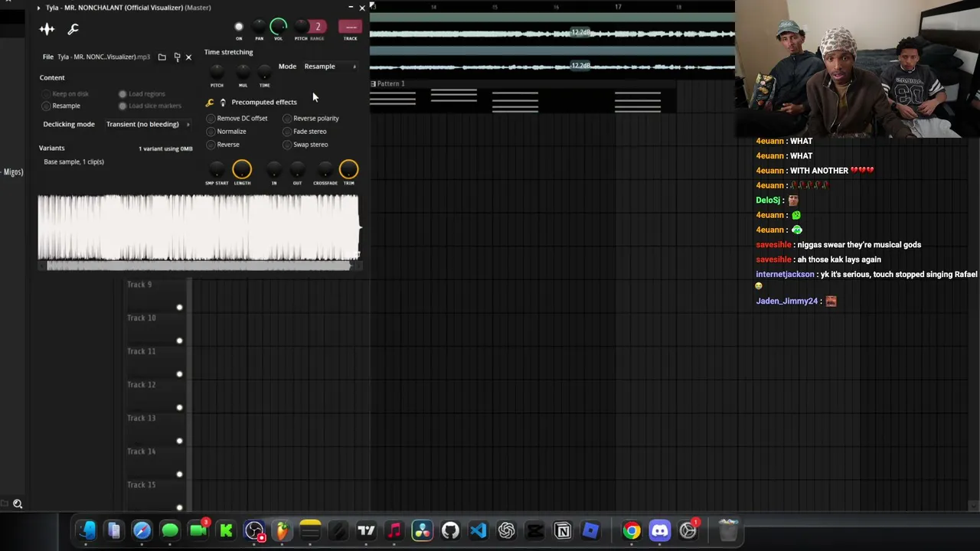Screen dimensions: 980x551
Task: Click the time stretching MUL knob
Action: point(243,73)
